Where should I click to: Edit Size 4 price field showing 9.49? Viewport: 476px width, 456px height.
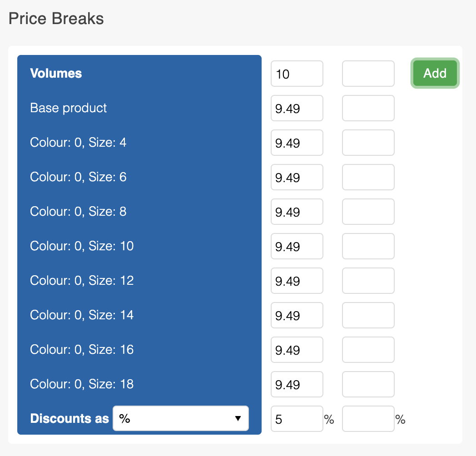297,143
